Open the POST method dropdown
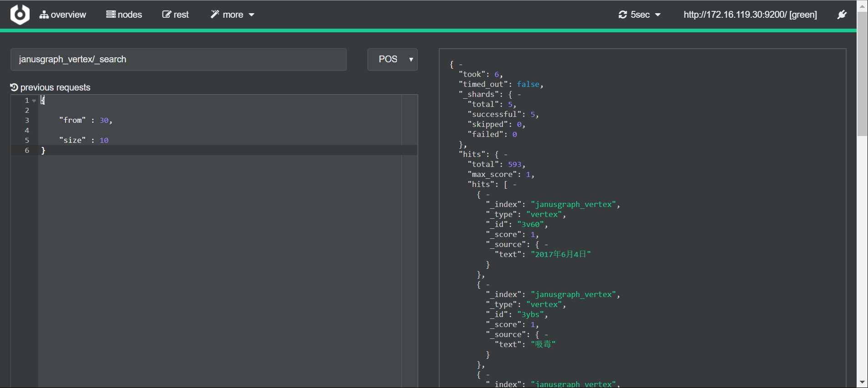Image resolution: width=868 pixels, height=388 pixels. point(392,60)
